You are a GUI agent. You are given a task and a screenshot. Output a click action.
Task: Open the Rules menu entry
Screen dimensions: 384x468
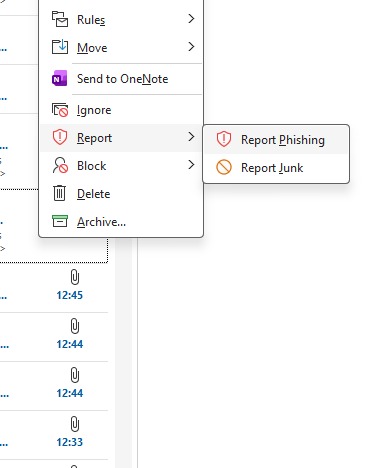[121, 19]
